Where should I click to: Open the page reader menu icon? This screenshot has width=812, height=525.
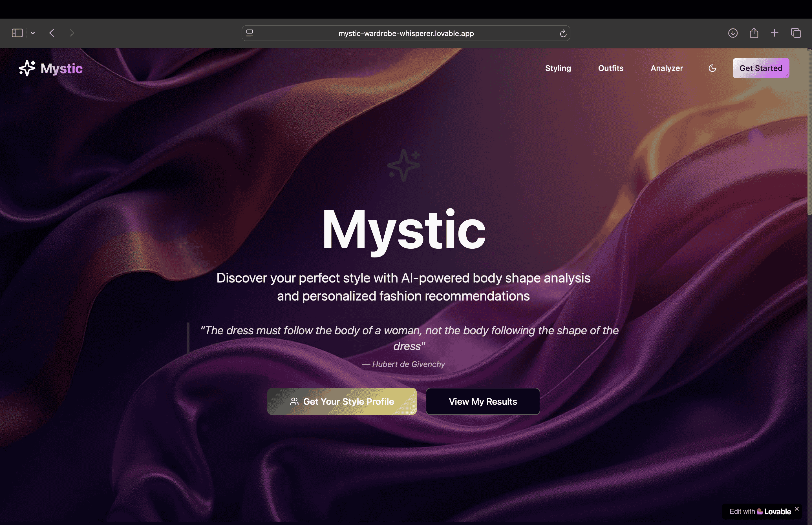tap(250, 34)
